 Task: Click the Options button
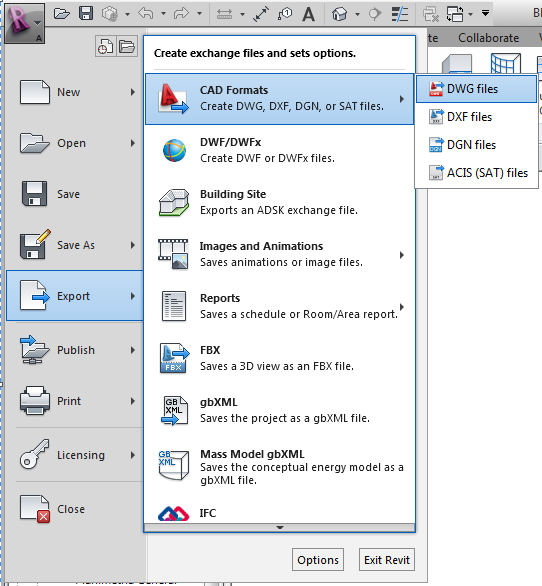318,560
